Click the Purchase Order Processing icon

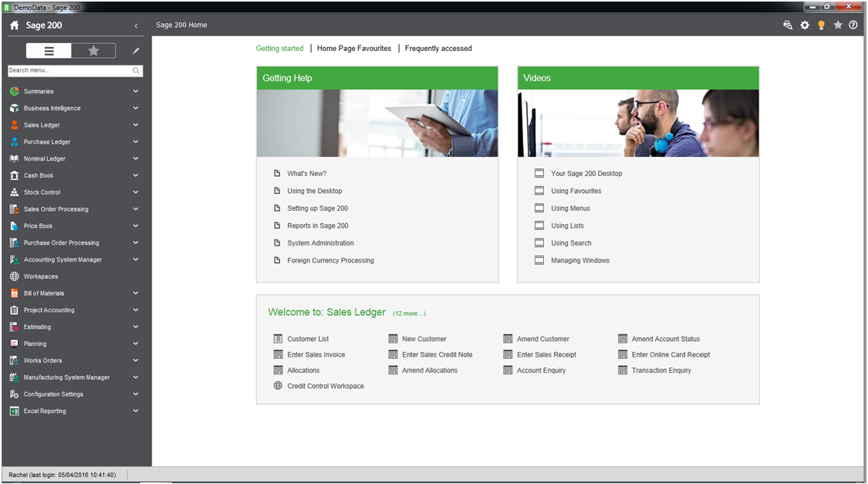pos(15,242)
